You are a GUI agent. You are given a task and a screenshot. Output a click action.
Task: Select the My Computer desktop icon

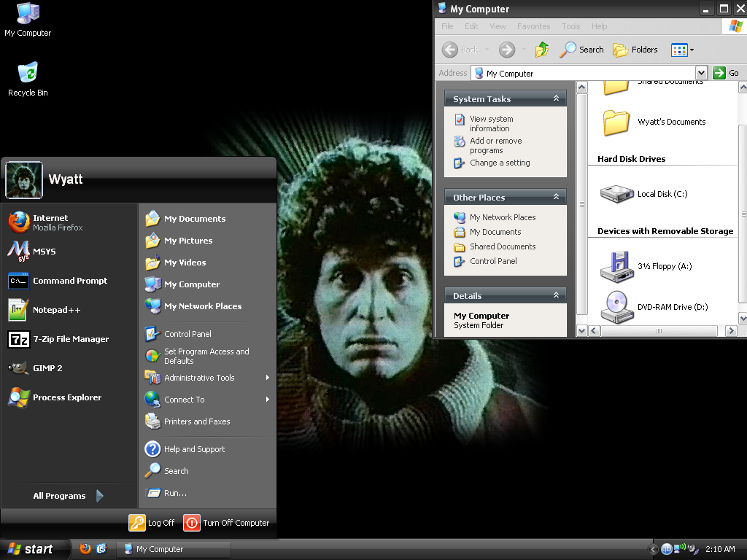[x=28, y=20]
